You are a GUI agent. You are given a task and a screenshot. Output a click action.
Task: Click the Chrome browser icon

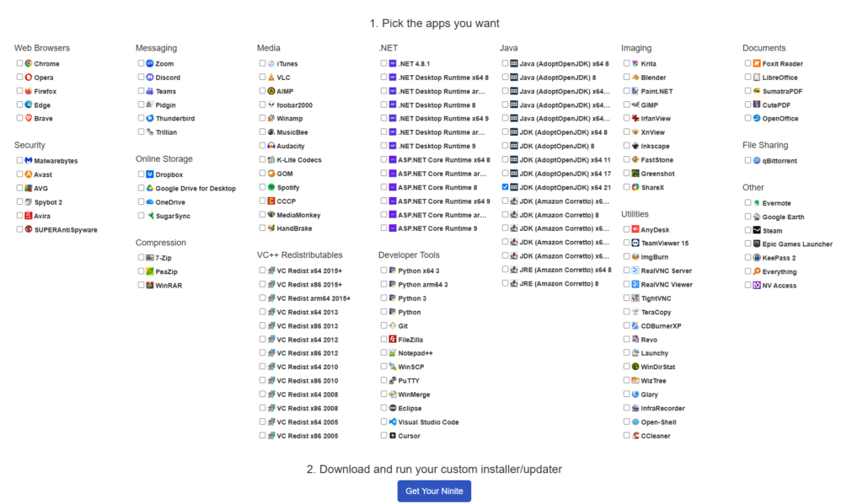tap(28, 64)
